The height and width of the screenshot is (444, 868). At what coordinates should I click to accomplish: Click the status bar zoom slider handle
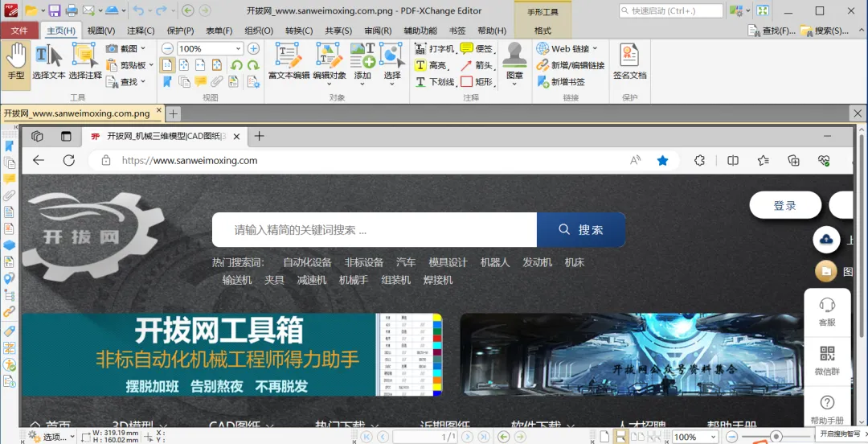(776, 437)
